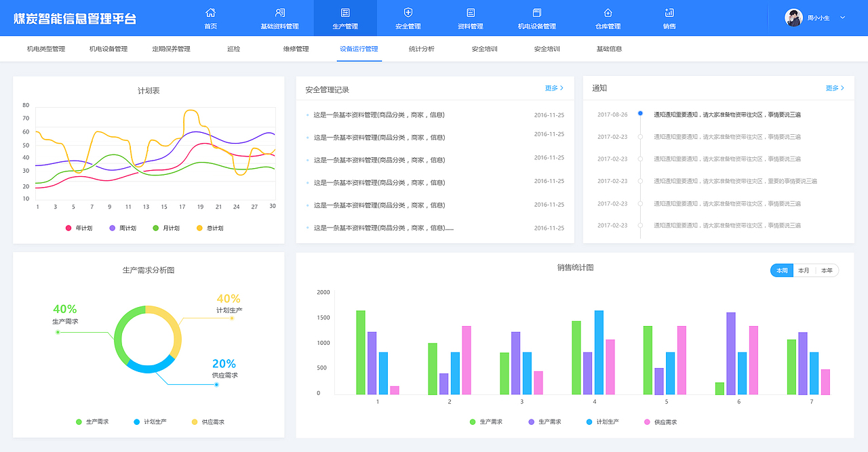Image resolution: width=868 pixels, height=452 pixels.
Task: Click 更多 link in 通知 panel
Action: point(835,88)
